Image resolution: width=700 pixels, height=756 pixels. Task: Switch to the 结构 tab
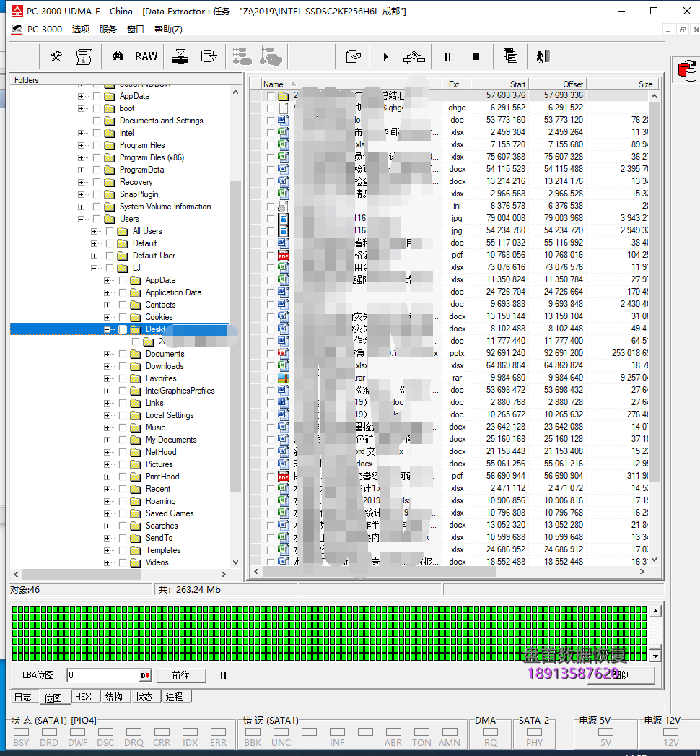(x=114, y=697)
